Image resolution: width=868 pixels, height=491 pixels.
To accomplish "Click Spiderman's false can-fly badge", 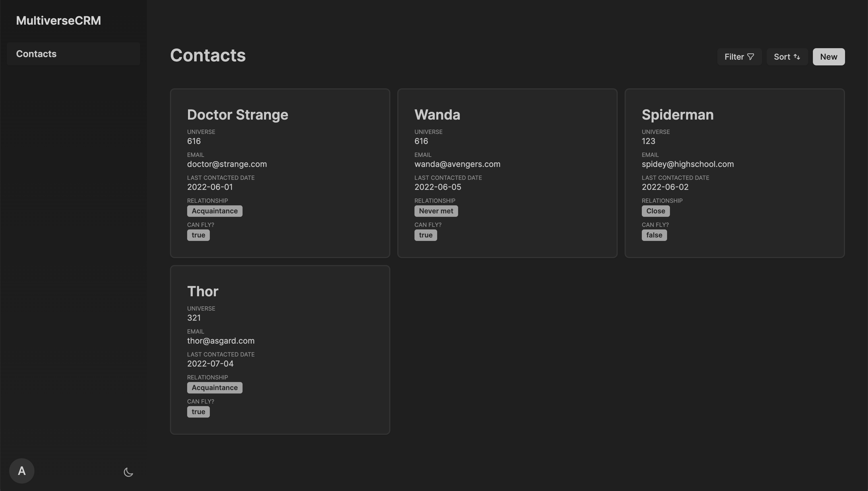I will 654,235.
